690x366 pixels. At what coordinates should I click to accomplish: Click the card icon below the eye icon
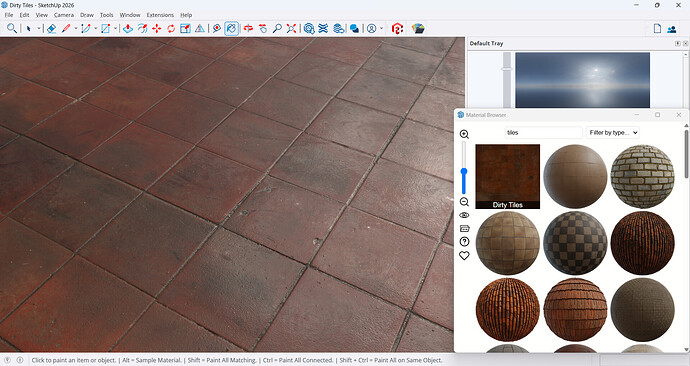pos(464,228)
